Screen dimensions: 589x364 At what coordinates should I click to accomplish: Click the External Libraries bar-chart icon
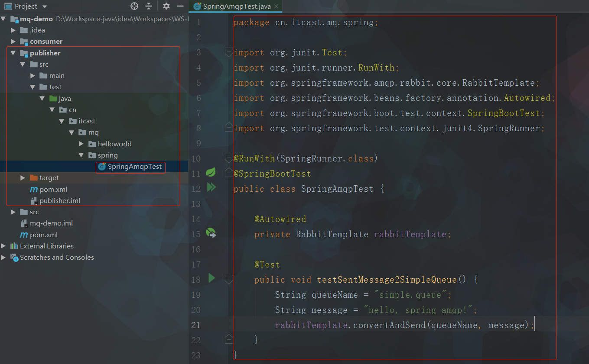coord(14,246)
